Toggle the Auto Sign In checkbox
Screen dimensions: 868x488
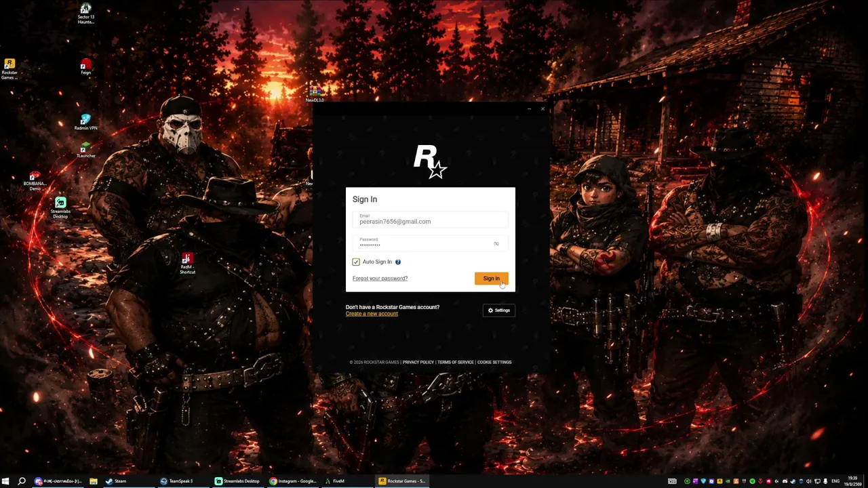tap(356, 262)
